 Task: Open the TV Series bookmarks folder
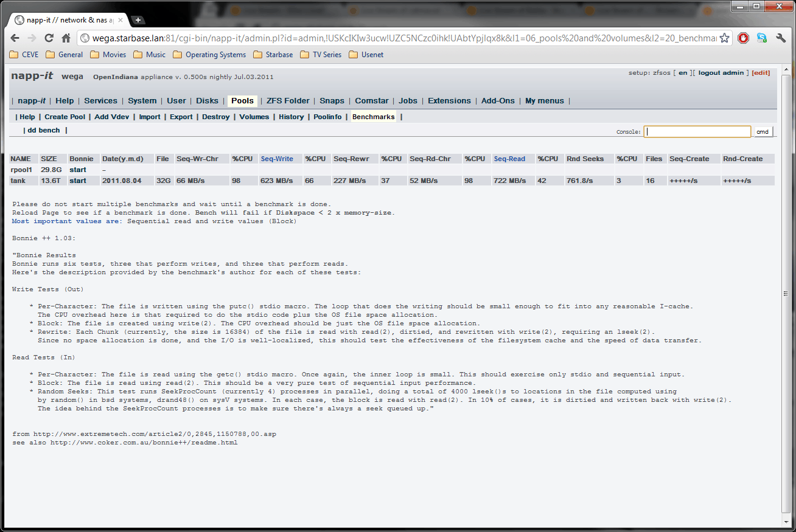tap(321, 55)
